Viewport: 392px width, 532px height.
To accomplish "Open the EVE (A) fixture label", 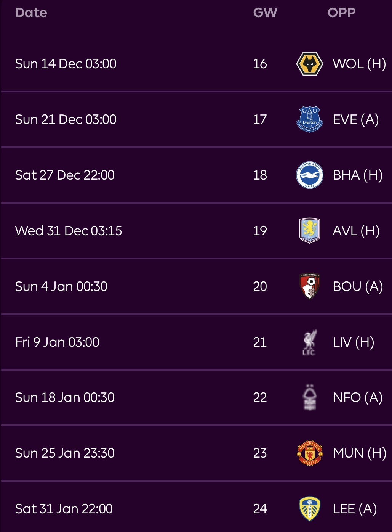I will (356, 119).
